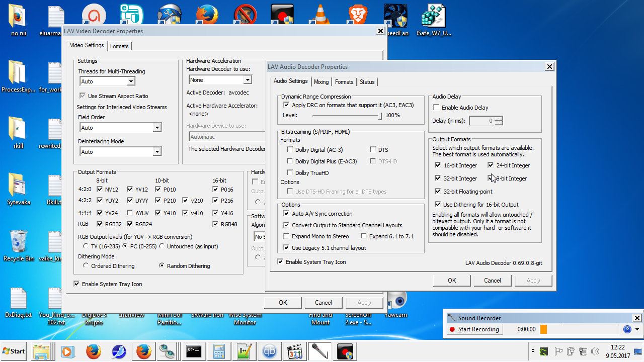Enable the Dolby Digital (AC-3) bitstreaming checkbox

tap(290, 150)
